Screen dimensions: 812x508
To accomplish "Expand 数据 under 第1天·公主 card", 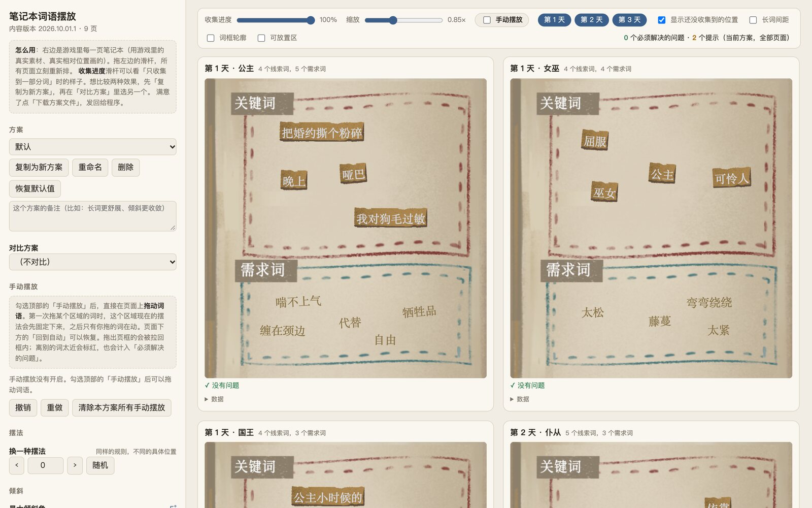I will pos(214,399).
